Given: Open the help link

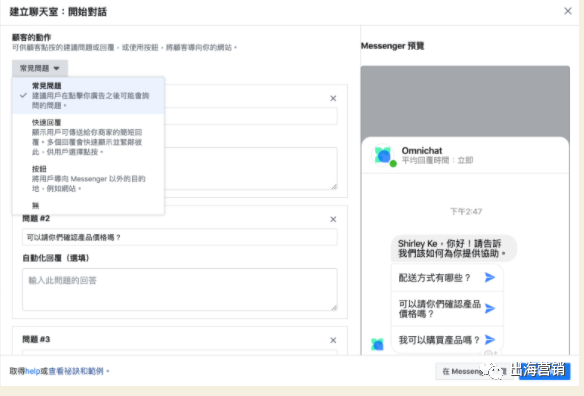Looking at the screenshot, I should click(x=32, y=371).
